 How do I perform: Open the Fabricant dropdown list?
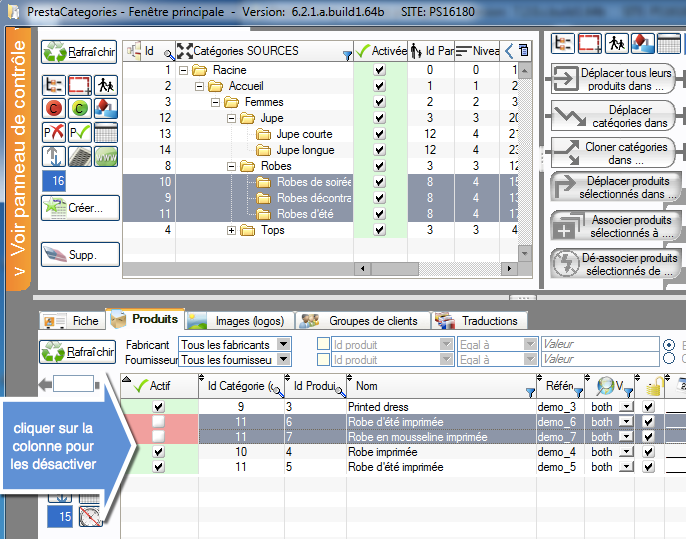click(x=283, y=344)
